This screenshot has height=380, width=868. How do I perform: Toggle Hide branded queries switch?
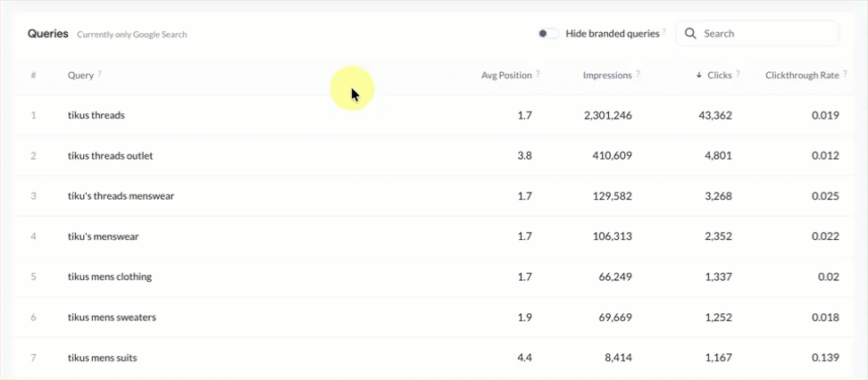(548, 34)
